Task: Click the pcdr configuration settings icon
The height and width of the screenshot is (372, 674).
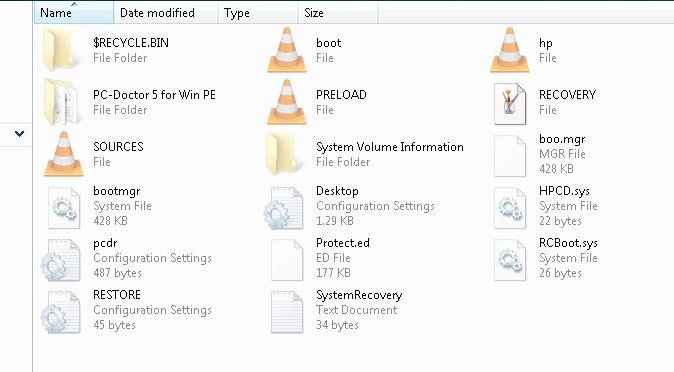Action: point(61,260)
